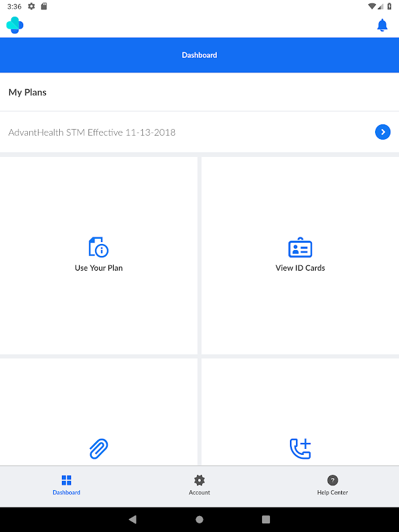Switch to the Dashboard tab in bottom bar
This screenshot has width=399, height=532.
[x=66, y=485]
